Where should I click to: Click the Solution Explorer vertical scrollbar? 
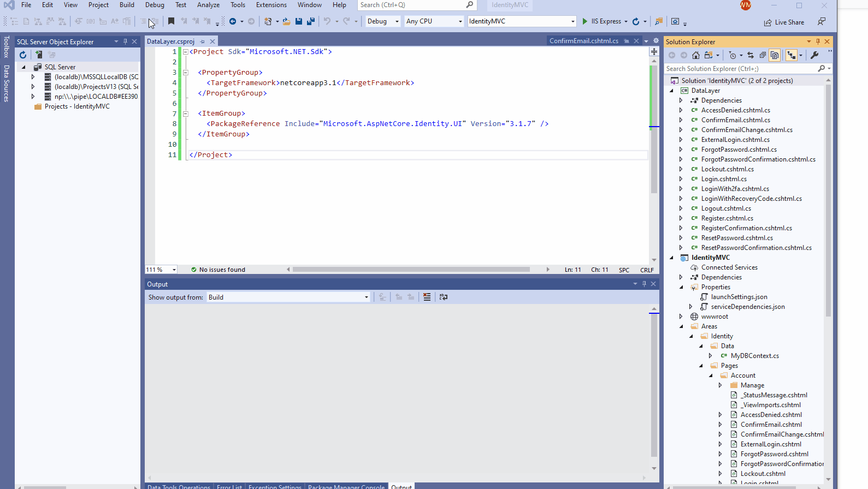click(x=828, y=201)
